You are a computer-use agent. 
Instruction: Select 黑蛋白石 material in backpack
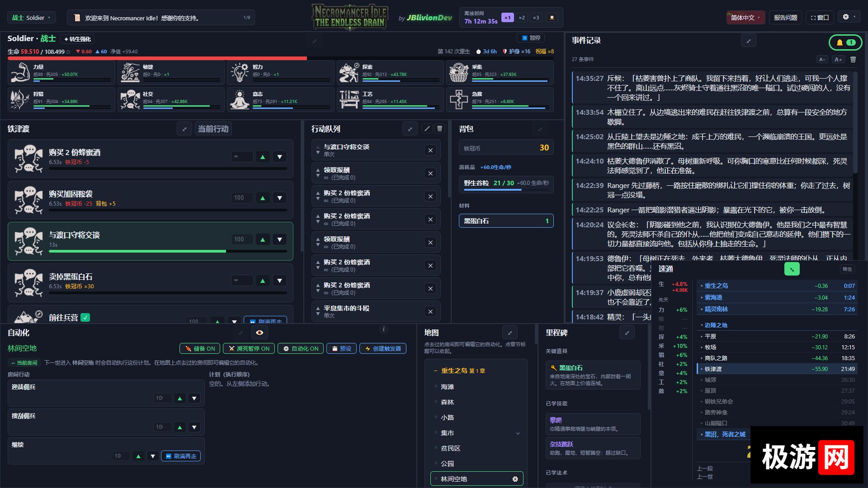tap(506, 221)
